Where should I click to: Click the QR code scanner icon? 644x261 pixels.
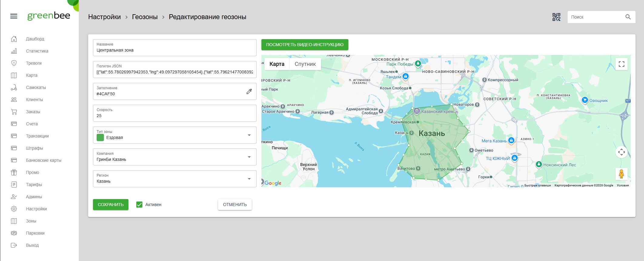click(556, 17)
